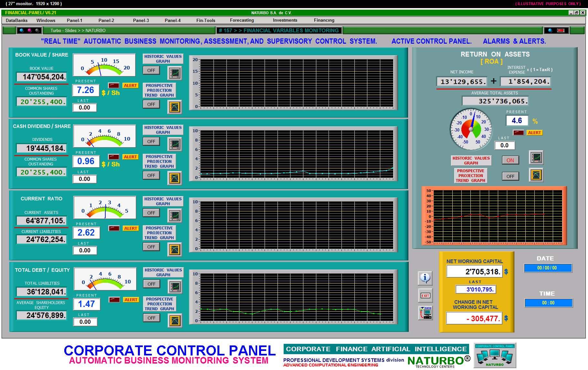Click Cash Dividend per share gauge
This screenshot has height=370, width=588.
104,136
